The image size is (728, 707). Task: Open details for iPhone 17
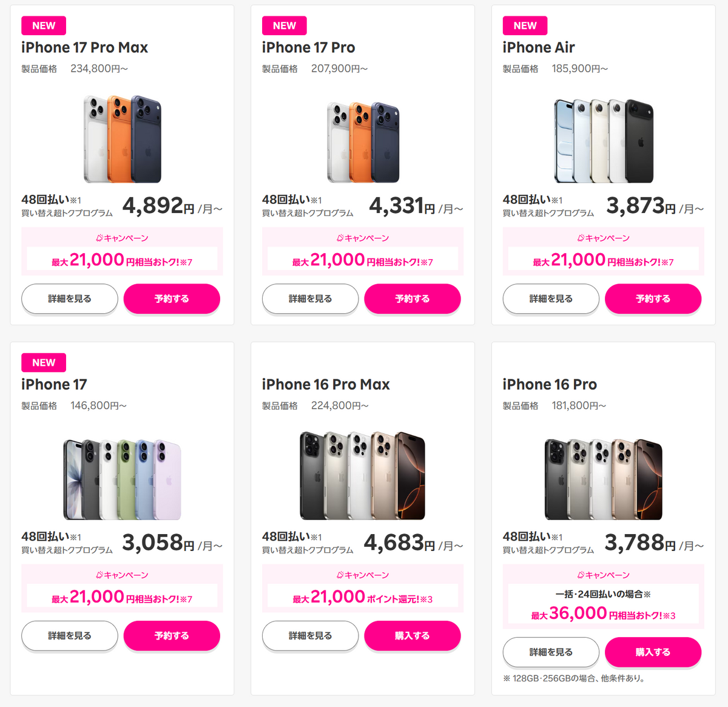point(70,635)
